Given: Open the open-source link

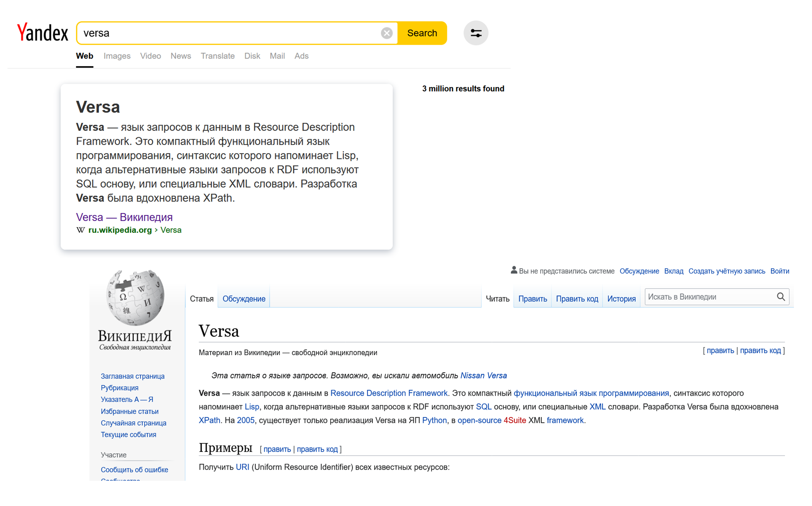Looking at the screenshot, I should click(479, 420).
